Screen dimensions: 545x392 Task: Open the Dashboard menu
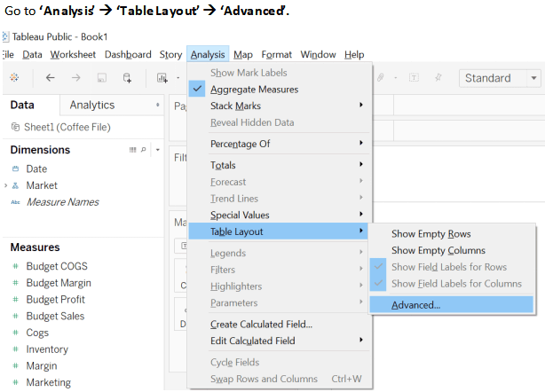(128, 55)
